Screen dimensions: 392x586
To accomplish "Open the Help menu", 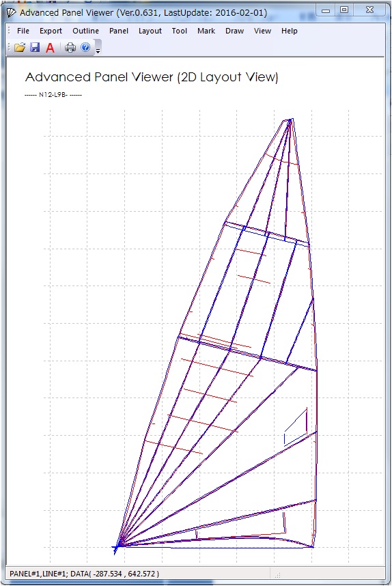I will coord(290,31).
